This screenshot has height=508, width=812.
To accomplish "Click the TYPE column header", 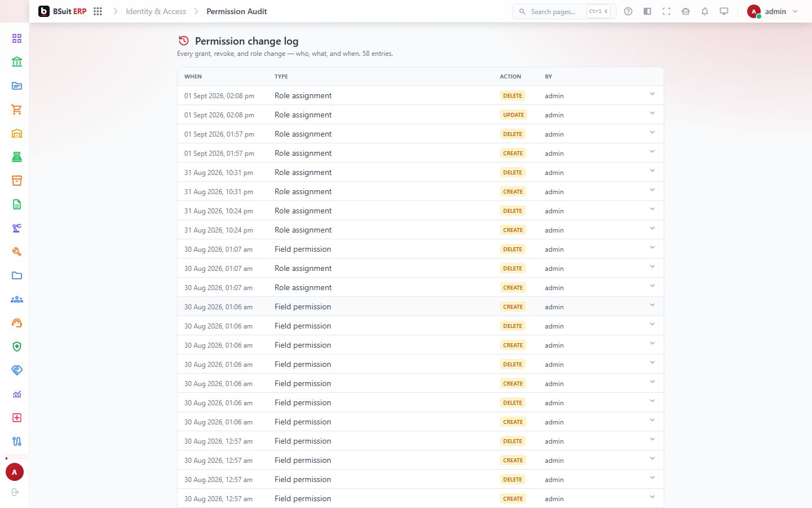I will pyautogui.click(x=281, y=76).
